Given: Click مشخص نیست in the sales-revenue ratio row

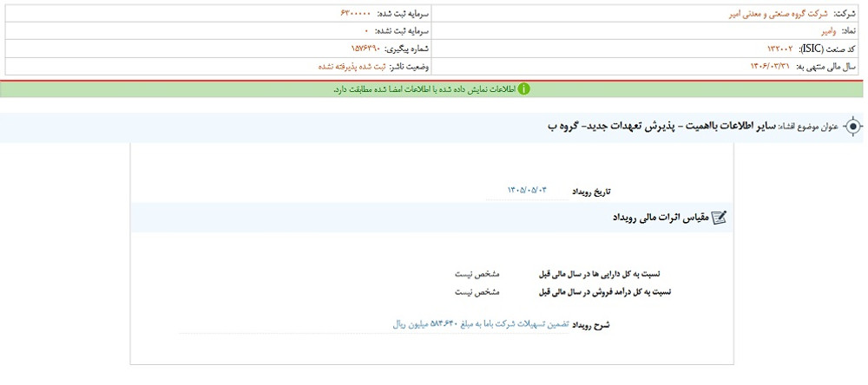Looking at the screenshot, I should pyautogui.click(x=477, y=292).
